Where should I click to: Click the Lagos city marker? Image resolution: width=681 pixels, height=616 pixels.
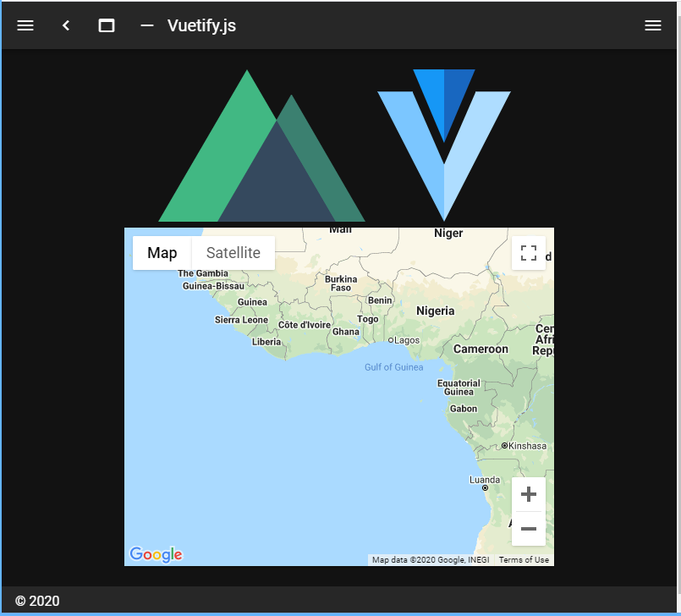[391, 340]
